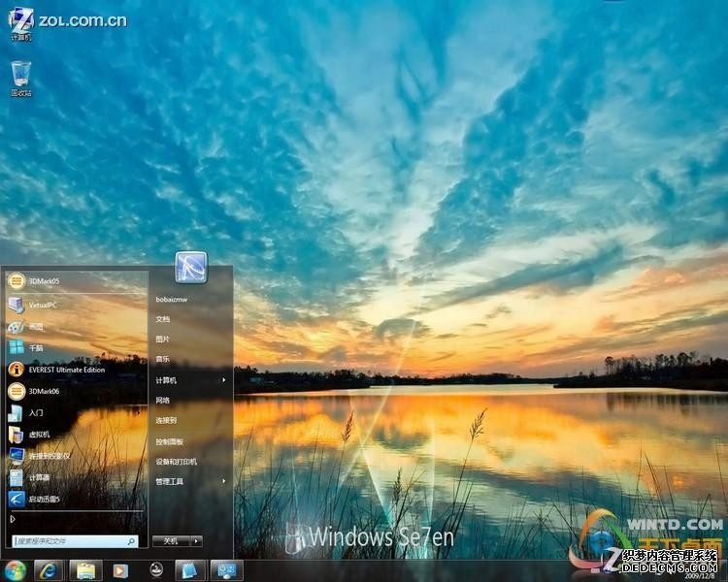The width and height of the screenshot is (728, 582).
Task: Launch 3DMark06 from the Start menu
Action: [44, 391]
